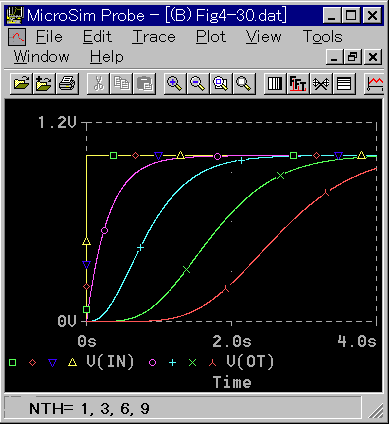This screenshot has height=425, width=389.
Task: Select the Zoom Area magnifier icon
Action: coord(221,83)
